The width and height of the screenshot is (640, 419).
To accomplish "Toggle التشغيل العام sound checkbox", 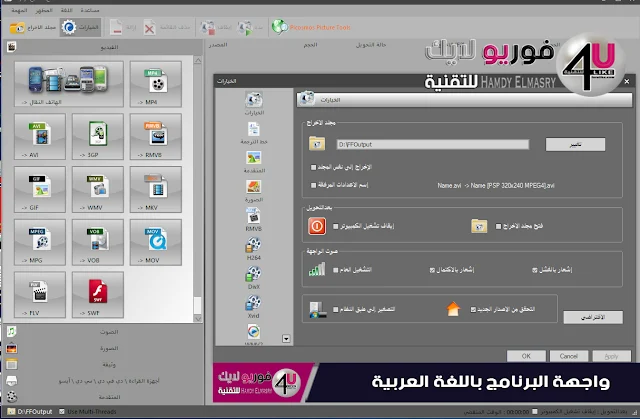I will [x=336, y=270].
